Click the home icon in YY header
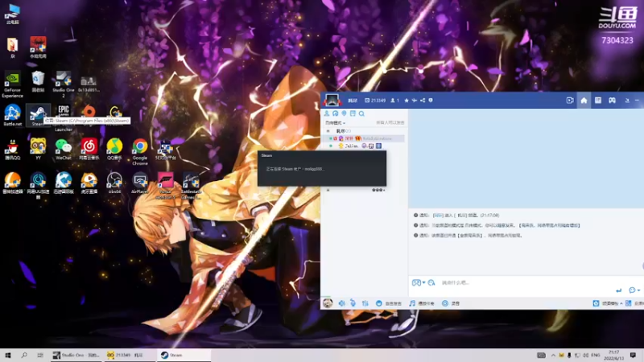This screenshot has width=644, height=362. pos(584,101)
